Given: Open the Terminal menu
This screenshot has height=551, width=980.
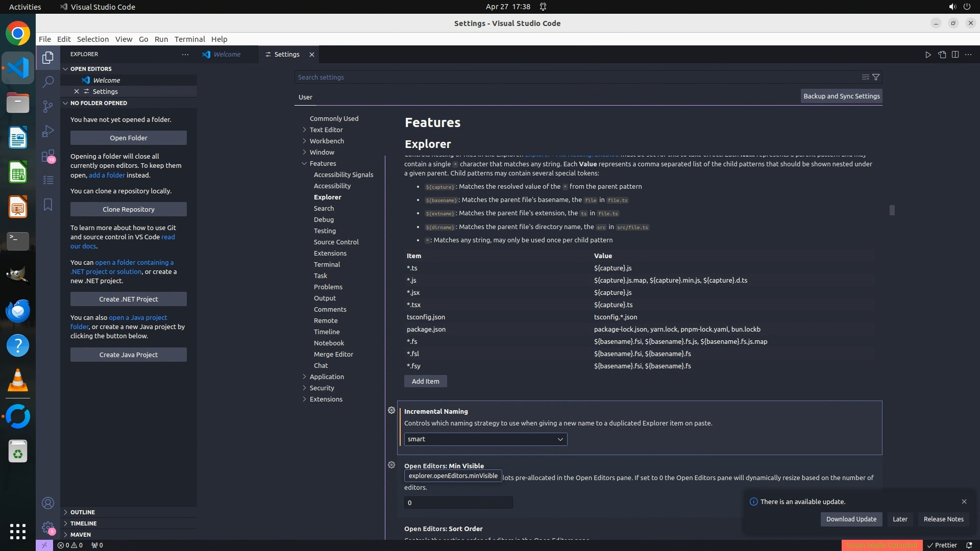Looking at the screenshot, I should [189, 39].
